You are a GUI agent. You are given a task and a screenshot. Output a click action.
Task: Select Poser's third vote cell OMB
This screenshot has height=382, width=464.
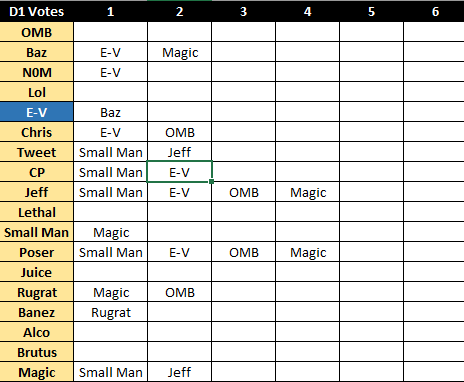pos(243,252)
